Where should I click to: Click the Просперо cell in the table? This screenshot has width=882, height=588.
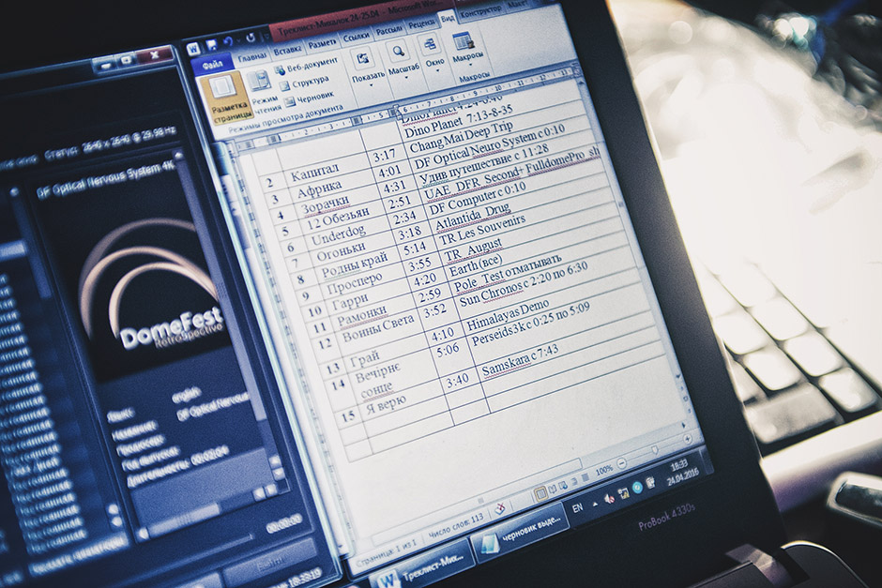click(x=354, y=283)
